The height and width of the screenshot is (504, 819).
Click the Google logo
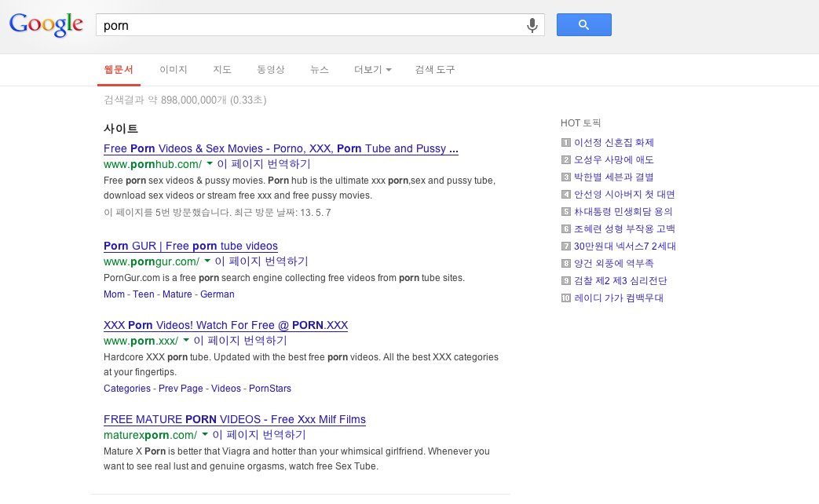point(46,24)
